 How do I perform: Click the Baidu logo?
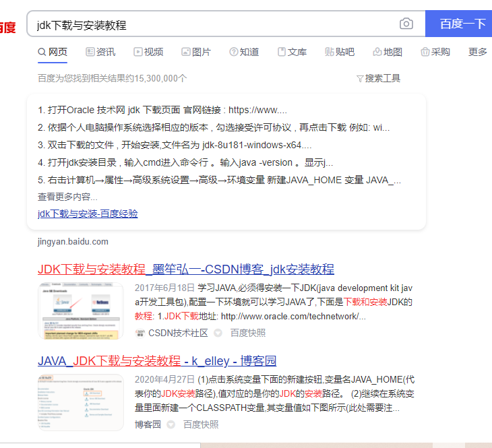8,28
